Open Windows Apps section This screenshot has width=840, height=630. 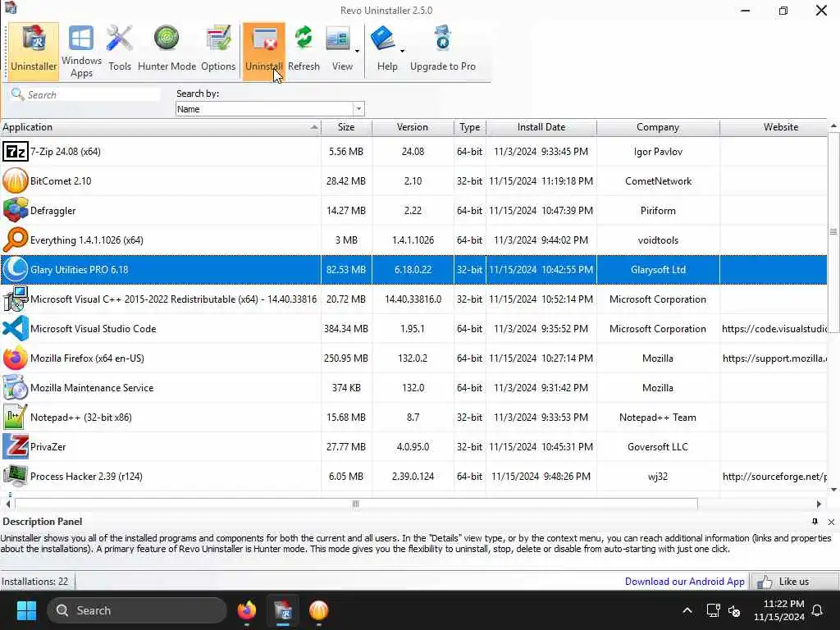[x=81, y=51]
